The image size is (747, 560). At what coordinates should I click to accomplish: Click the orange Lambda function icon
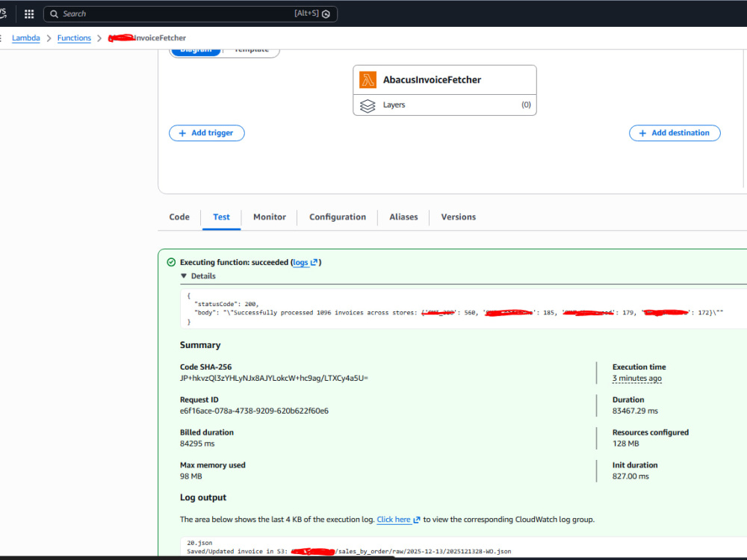(x=368, y=80)
